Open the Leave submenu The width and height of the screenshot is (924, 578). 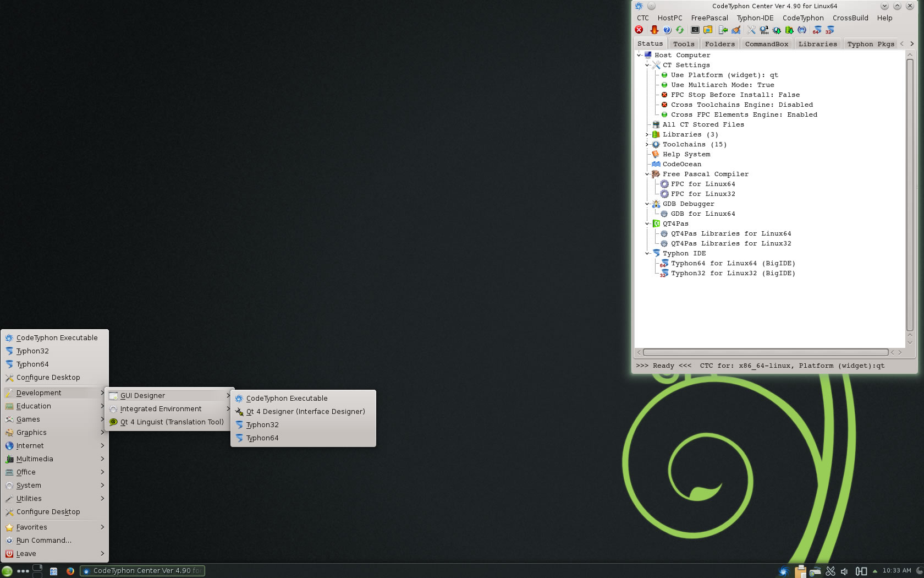(54, 553)
